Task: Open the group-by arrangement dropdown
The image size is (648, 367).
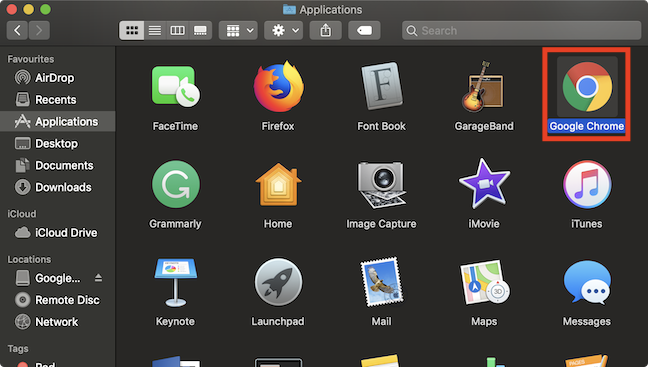Action: [x=238, y=30]
